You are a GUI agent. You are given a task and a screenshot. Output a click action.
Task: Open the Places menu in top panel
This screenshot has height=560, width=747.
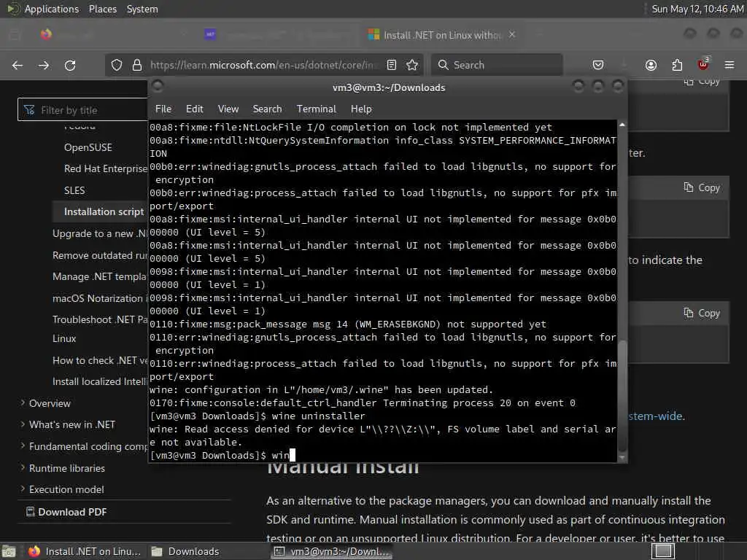103,9
